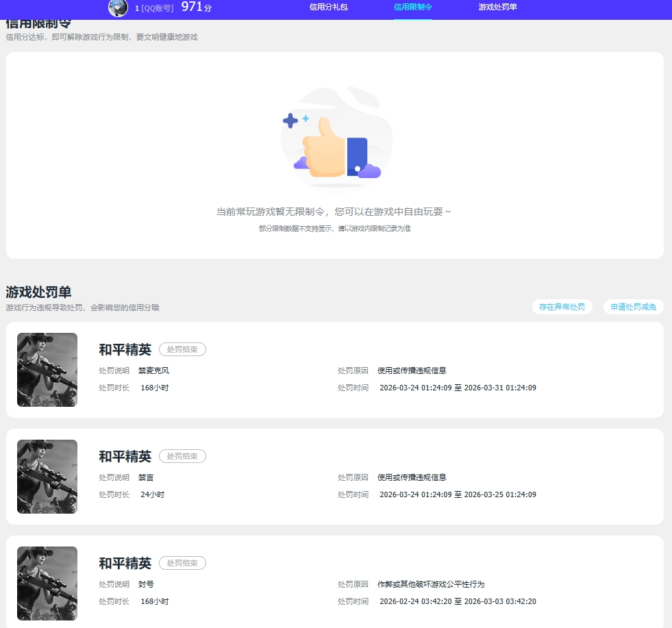Click the 禁言 penalty description
This screenshot has width=672, height=628.
click(x=146, y=477)
